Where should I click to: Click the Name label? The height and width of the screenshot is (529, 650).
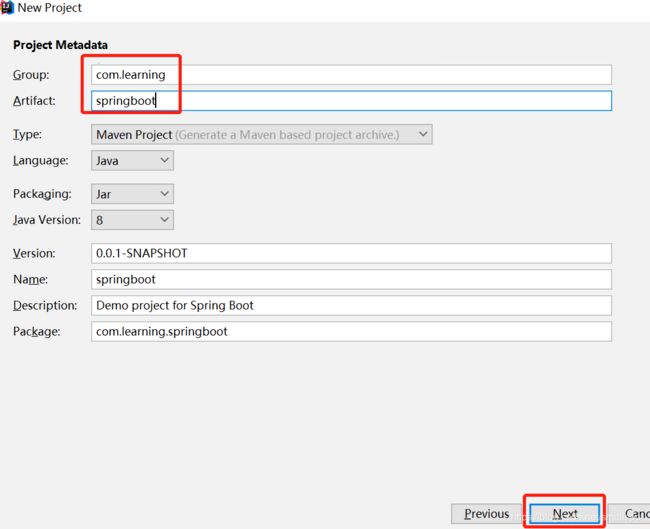coord(30,279)
